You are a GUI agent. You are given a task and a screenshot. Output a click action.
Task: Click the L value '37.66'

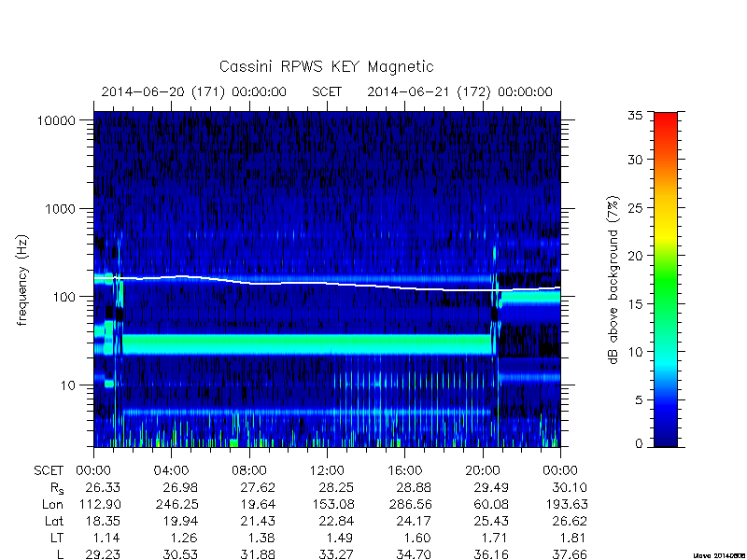click(x=569, y=554)
